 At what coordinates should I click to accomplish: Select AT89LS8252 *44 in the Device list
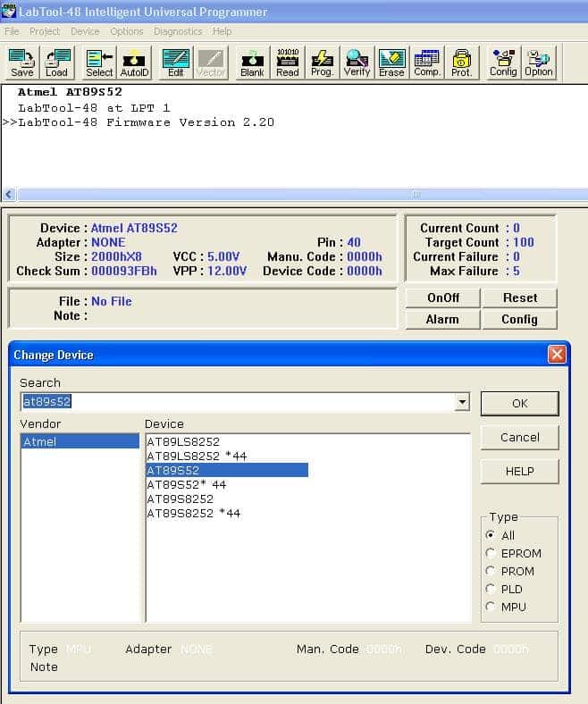tap(197, 457)
